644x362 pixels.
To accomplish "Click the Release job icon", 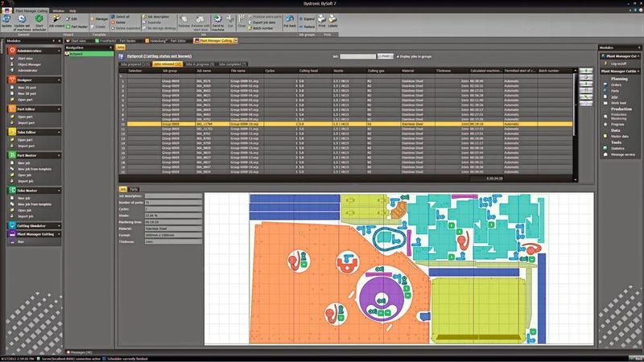I will (184, 22).
